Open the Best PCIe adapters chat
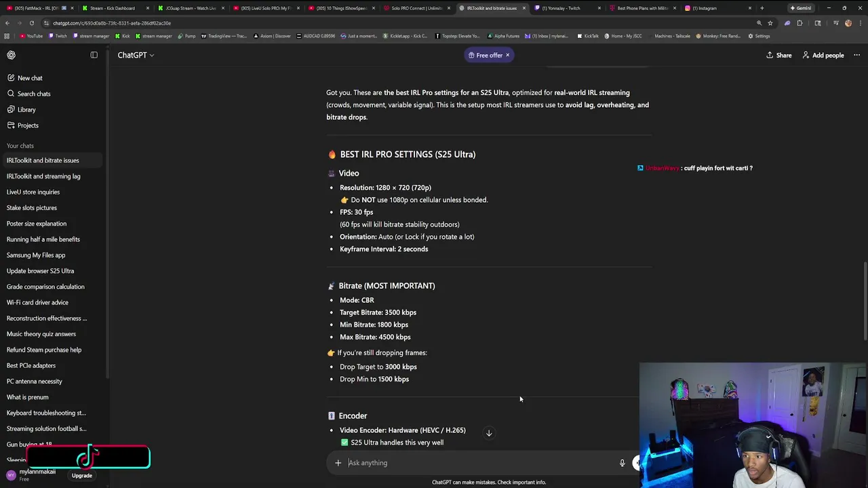 [x=53, y=365]
